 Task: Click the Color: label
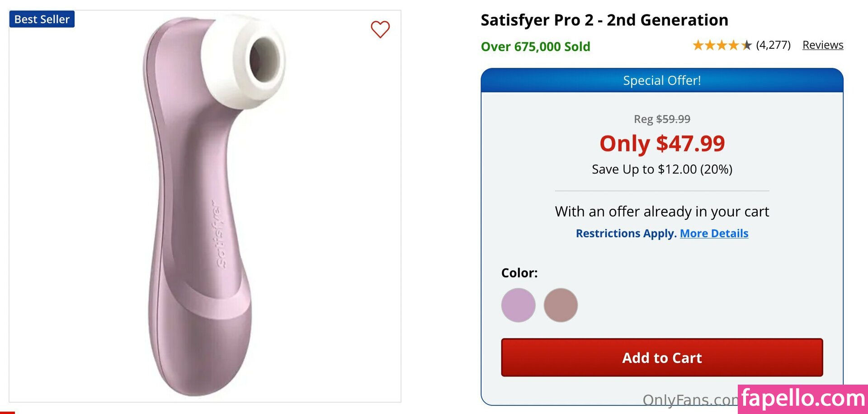coord(519,273)
